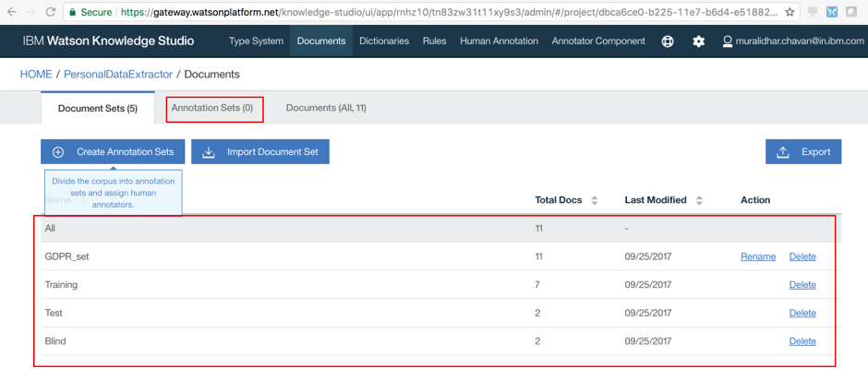This screenshot has width=868, height=392.
Task: Open the Type System menu
Action: point(257,41)
